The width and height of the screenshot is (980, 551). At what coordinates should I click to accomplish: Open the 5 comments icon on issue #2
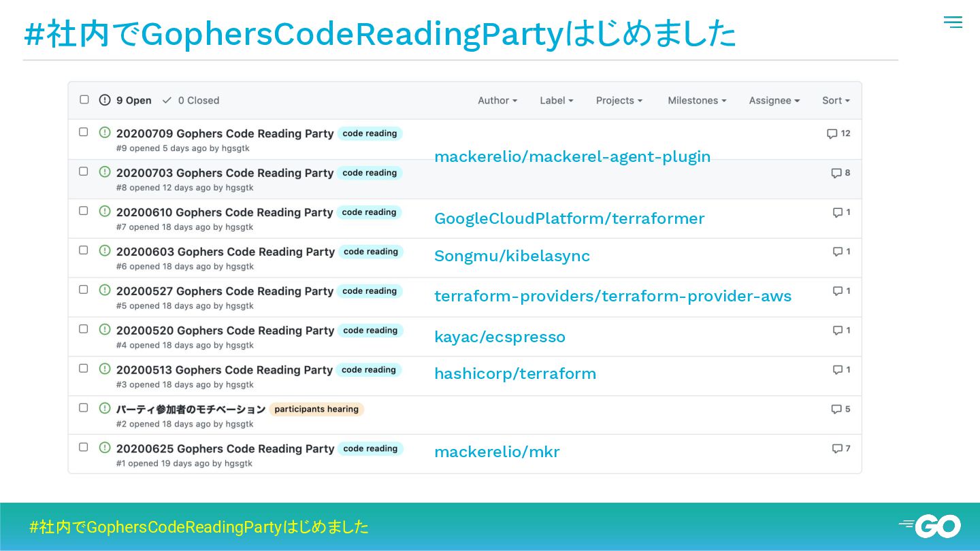pyautogui.click(x=836, y=410)
